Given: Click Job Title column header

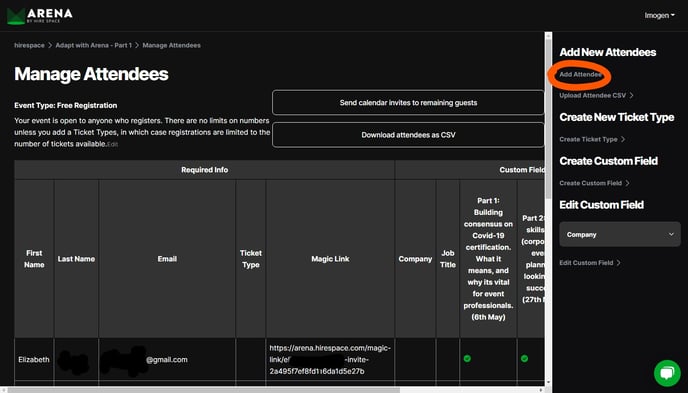Looking at the screenshot, I should pos(448,259).
